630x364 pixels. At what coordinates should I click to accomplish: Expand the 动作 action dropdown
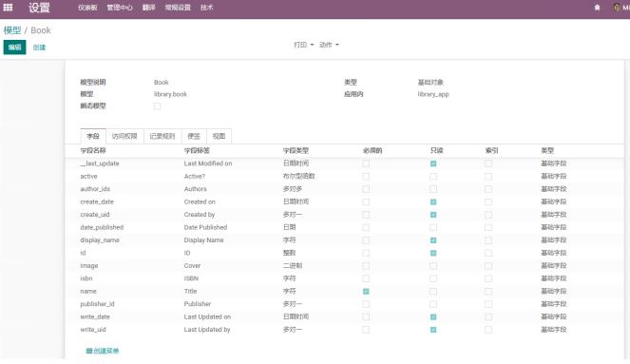329,45
